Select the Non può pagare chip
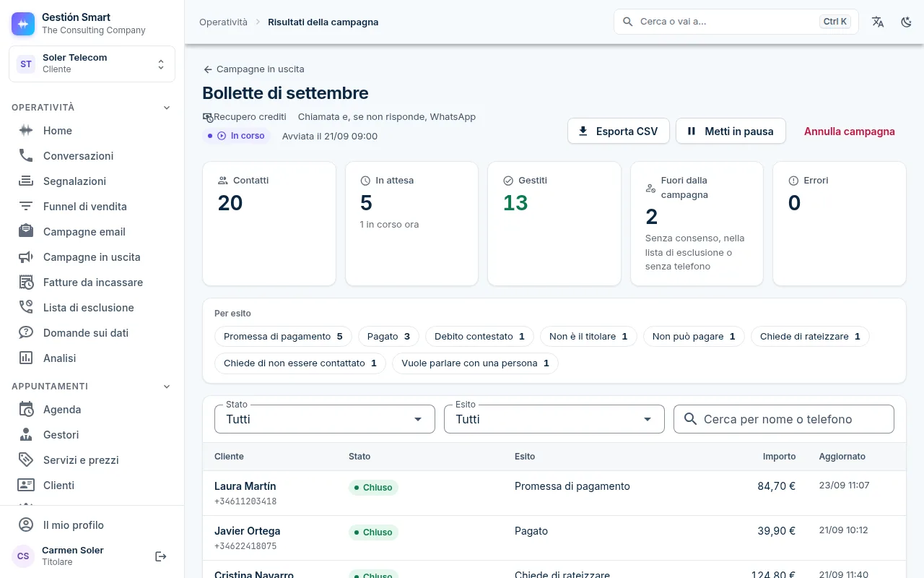 694,337
